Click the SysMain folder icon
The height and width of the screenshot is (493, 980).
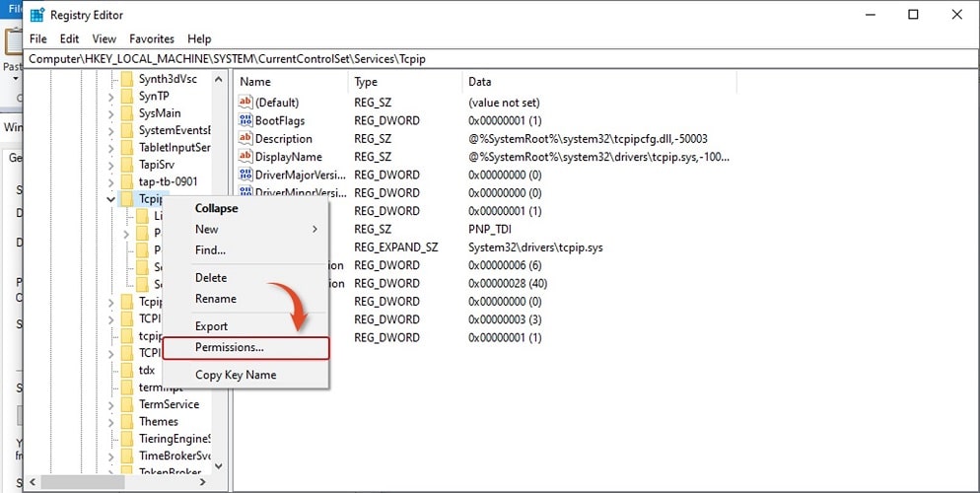point(127,113)
